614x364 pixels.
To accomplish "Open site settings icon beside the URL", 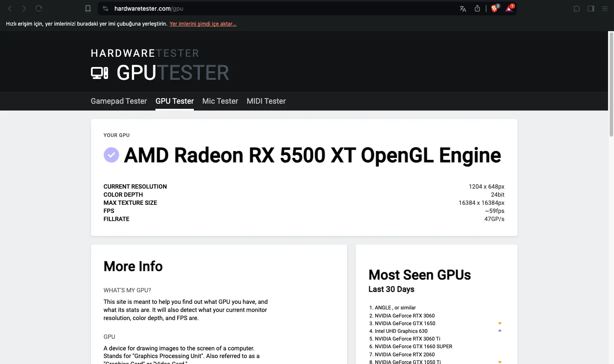I will [106, 9].
